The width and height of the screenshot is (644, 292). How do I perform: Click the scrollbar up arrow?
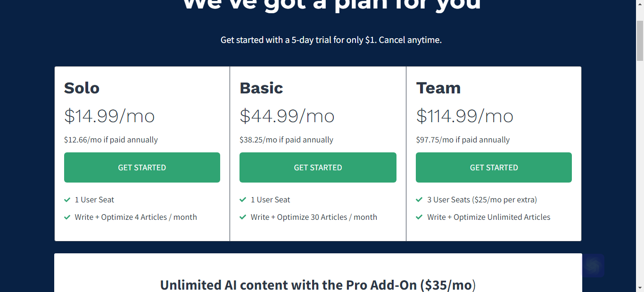[640, 4]
